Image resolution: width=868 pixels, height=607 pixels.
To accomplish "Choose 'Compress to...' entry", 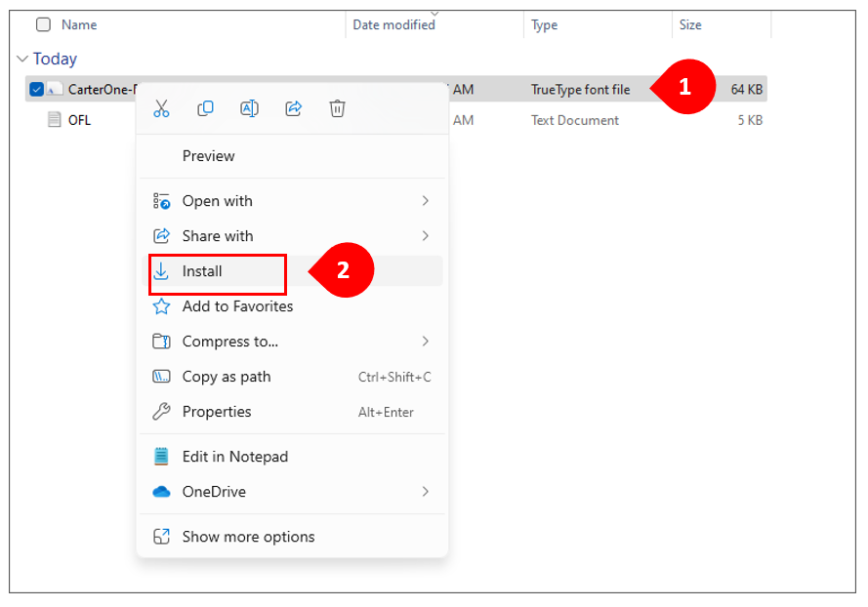I will coord(292,342).
